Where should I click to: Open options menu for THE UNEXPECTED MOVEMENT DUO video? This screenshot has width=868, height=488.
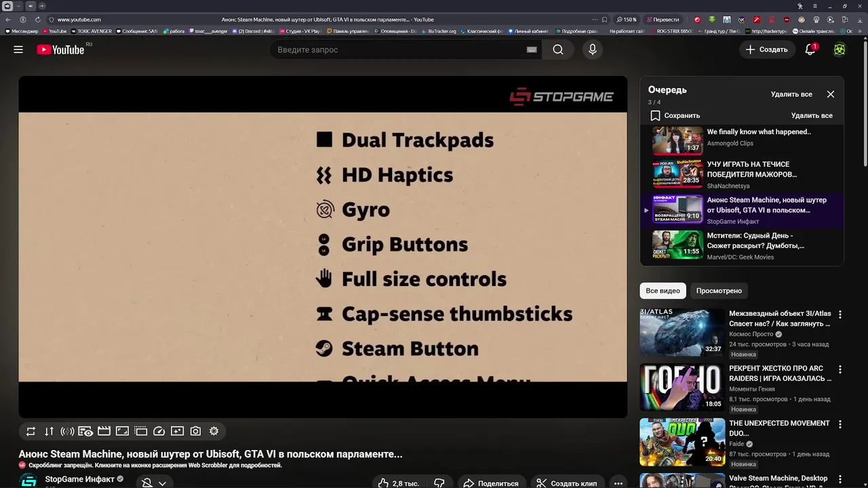(840, 424)
